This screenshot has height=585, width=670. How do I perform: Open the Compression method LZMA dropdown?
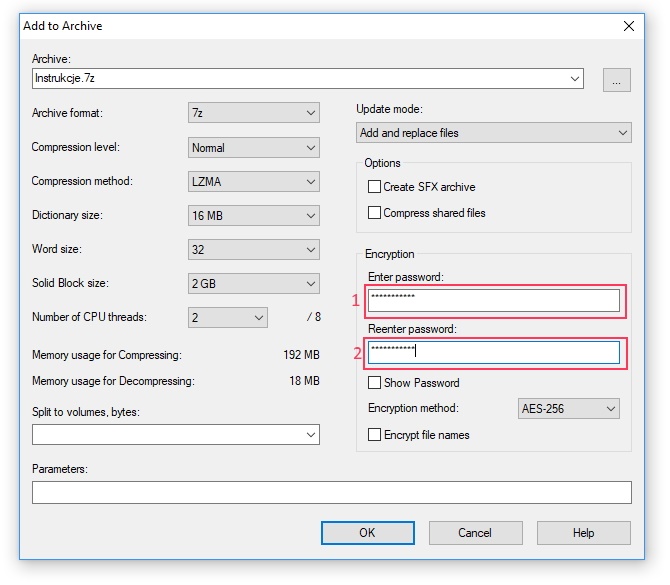point(253,182)
